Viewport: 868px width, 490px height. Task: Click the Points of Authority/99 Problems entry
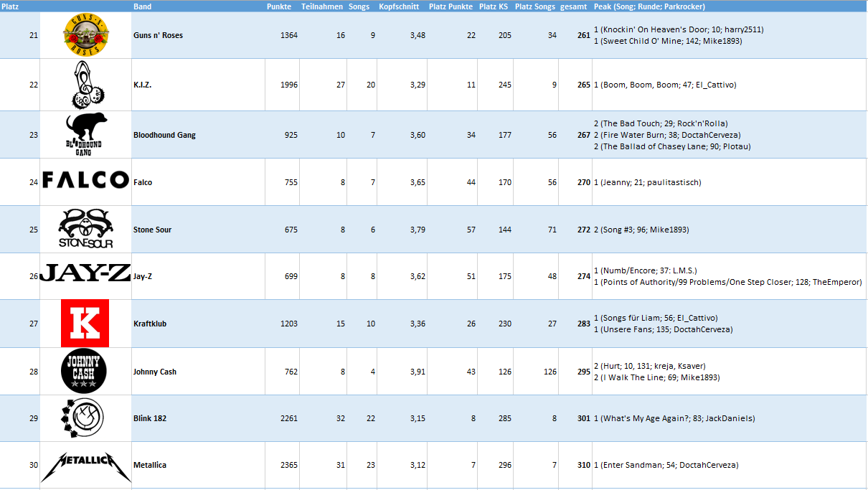[728, 282]
